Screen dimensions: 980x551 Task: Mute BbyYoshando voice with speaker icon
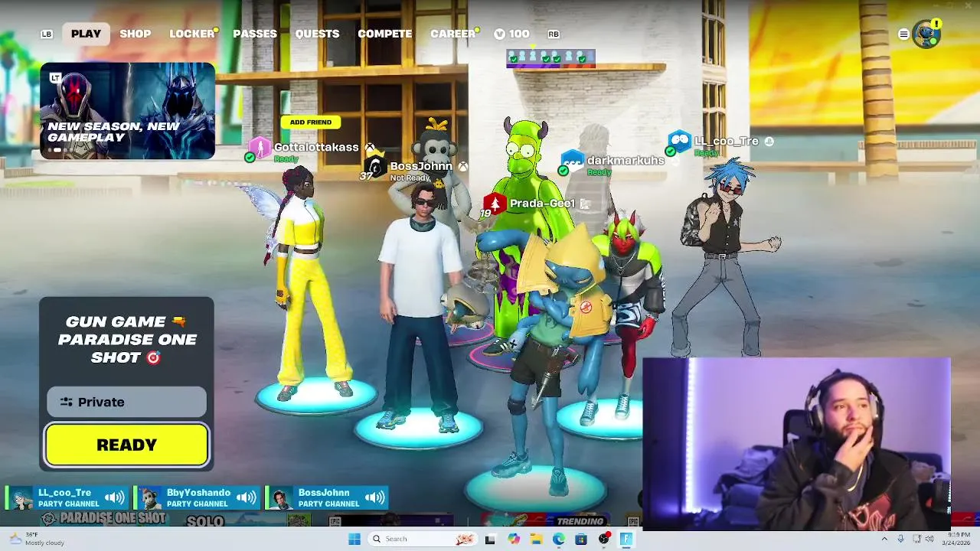[x=246, y=498]
